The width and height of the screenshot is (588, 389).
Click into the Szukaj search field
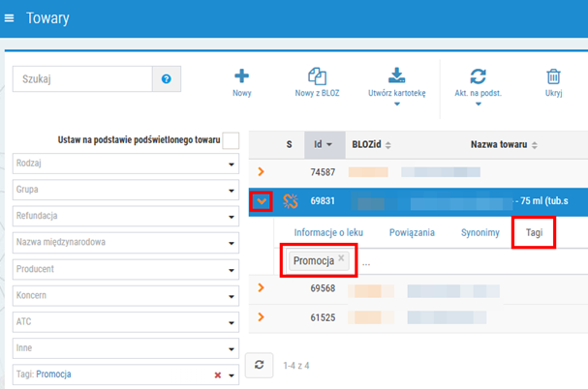82,79
